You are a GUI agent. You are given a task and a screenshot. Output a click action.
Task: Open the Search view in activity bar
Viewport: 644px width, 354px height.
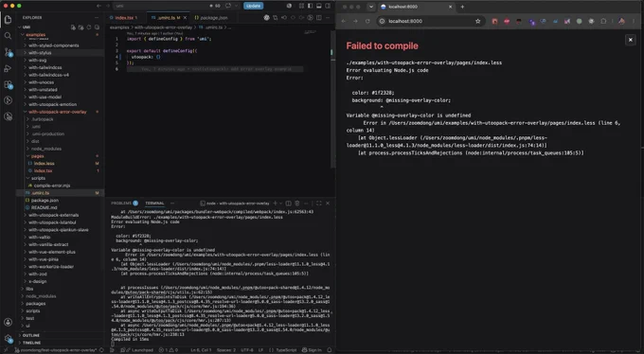[x=8, y=36]
